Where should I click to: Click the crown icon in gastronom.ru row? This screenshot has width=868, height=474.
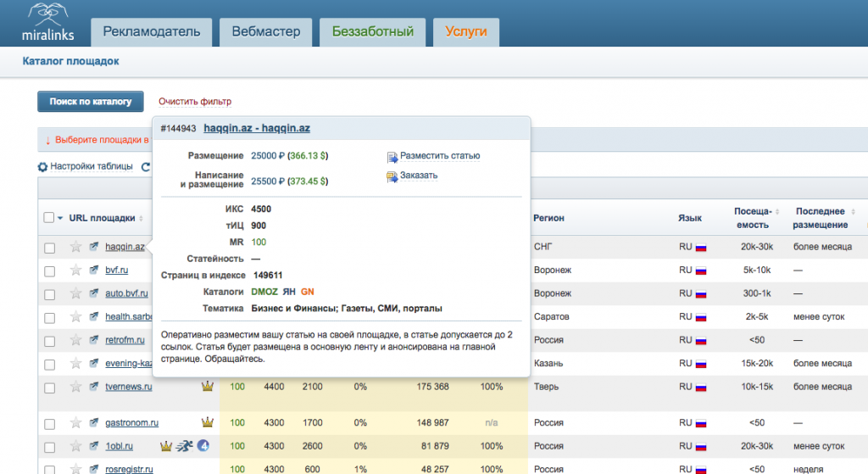point(208,422)
